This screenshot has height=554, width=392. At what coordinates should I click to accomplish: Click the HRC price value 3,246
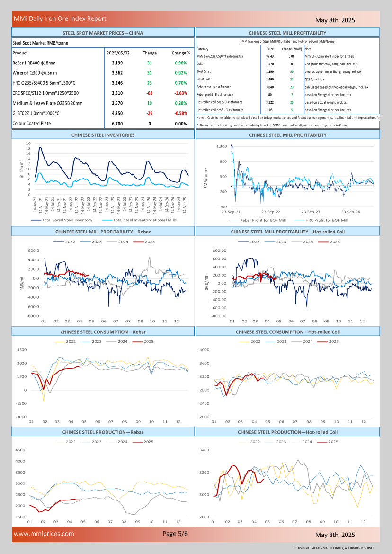point(117,83)
